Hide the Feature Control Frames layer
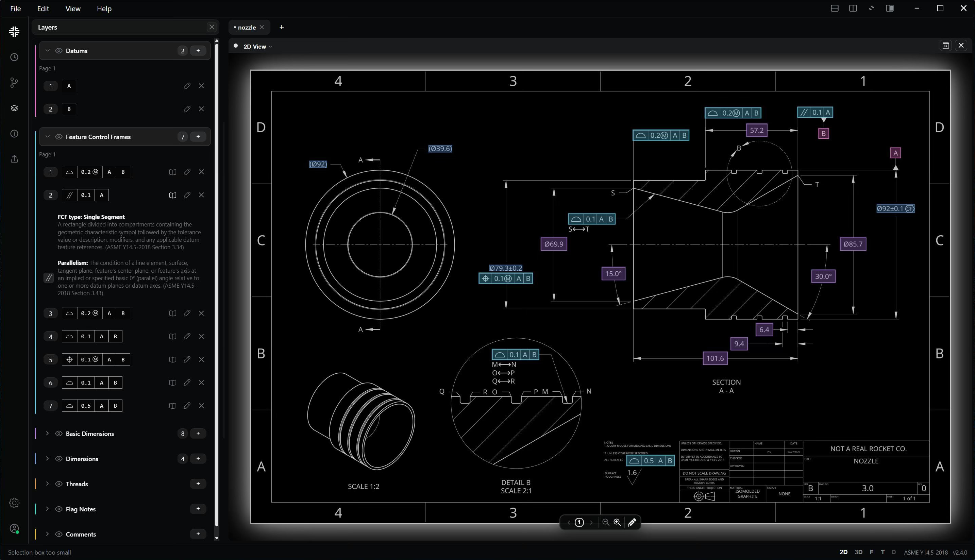 pyautogui.click(x=59, y=137)
